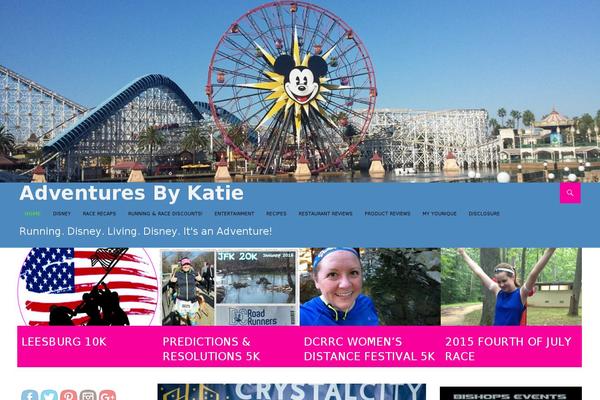Open the Restaurant Reviews menu item
This screenshot has height=400, width=600.
[x=325, y=214]
